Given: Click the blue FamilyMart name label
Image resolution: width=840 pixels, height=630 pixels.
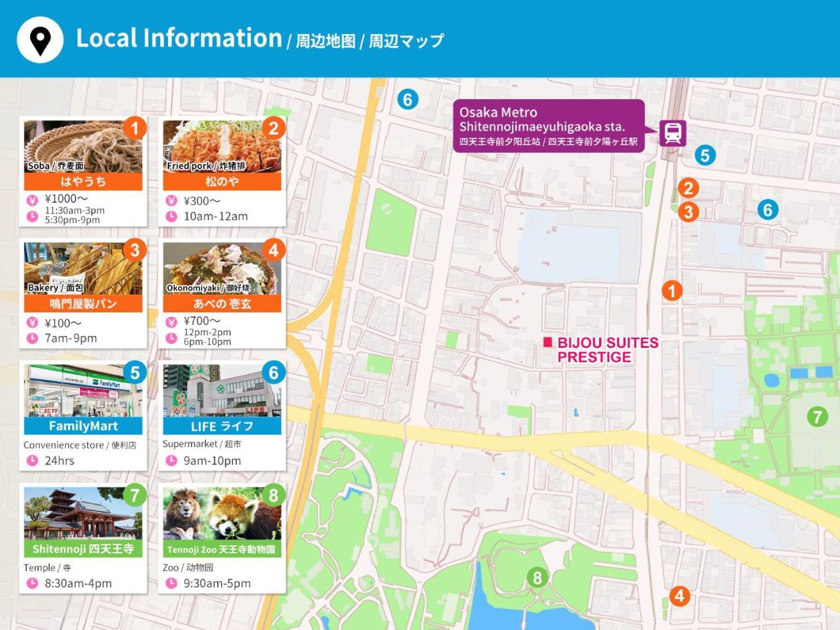Looking at the screenshot, I should coord(83,426).
